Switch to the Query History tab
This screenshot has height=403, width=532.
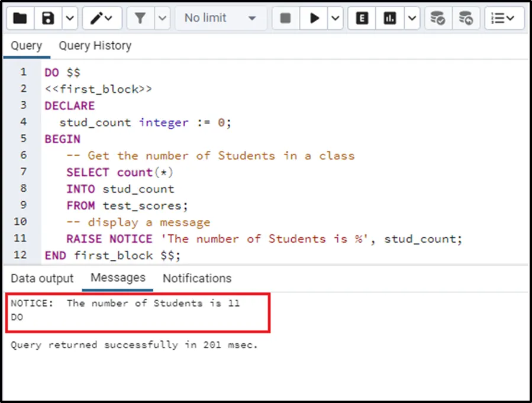coord(95,46)
